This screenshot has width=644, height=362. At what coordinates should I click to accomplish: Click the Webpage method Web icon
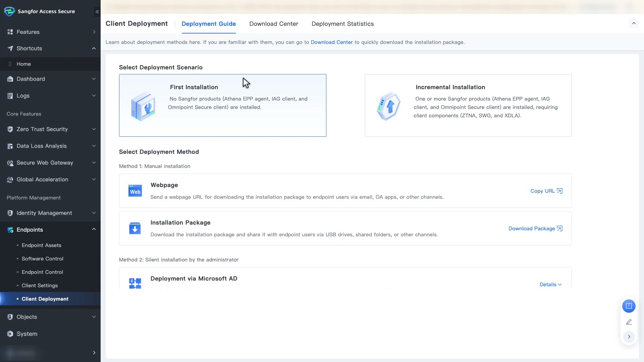[135, 191]
